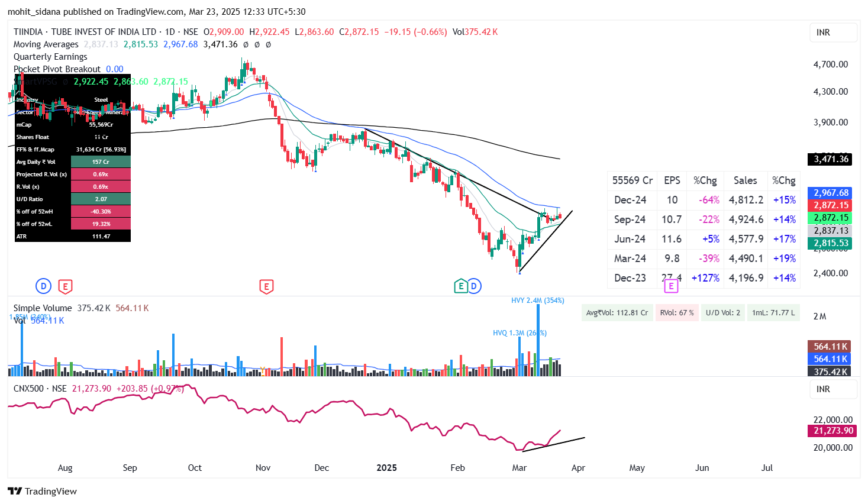Viewport: 868px width, 504px height.
Task: Click the HVQ 1.3M volume label
Action: pyautogui.click(x=519, y=333)
